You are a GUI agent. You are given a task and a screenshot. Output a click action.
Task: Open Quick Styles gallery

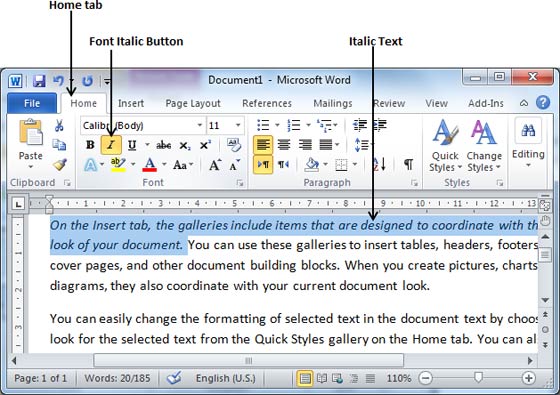(445, 146)
